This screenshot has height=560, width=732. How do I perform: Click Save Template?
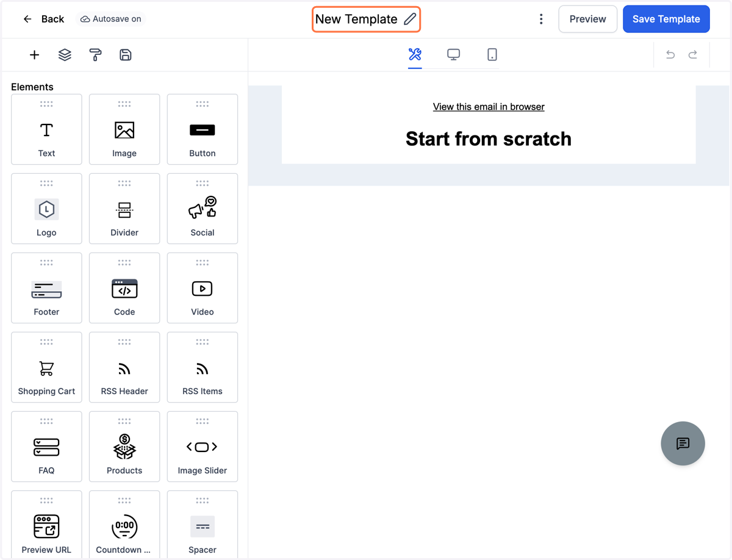(666, 19)
